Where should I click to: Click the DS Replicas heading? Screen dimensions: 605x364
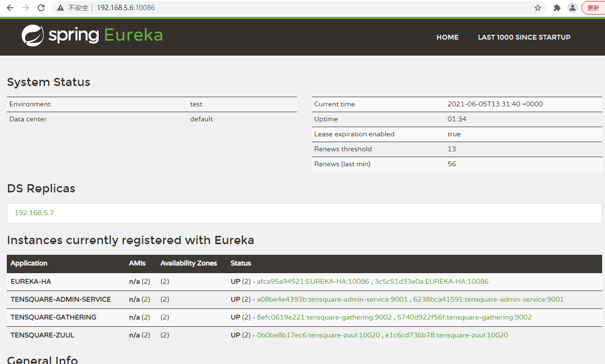pos(41,189)
